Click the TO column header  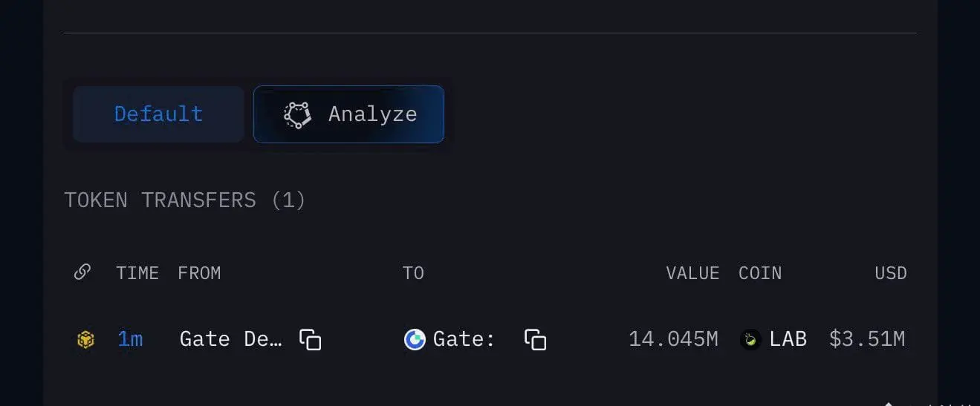413,273
